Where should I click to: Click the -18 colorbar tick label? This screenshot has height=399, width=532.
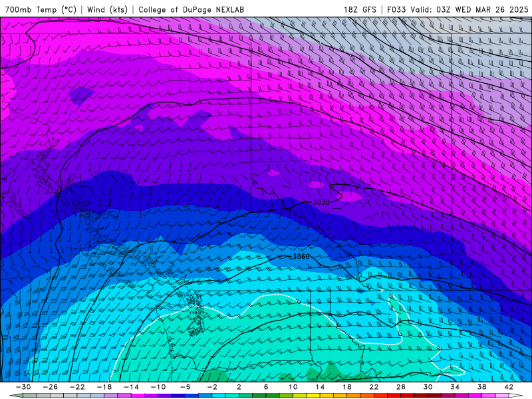point(104,387)
